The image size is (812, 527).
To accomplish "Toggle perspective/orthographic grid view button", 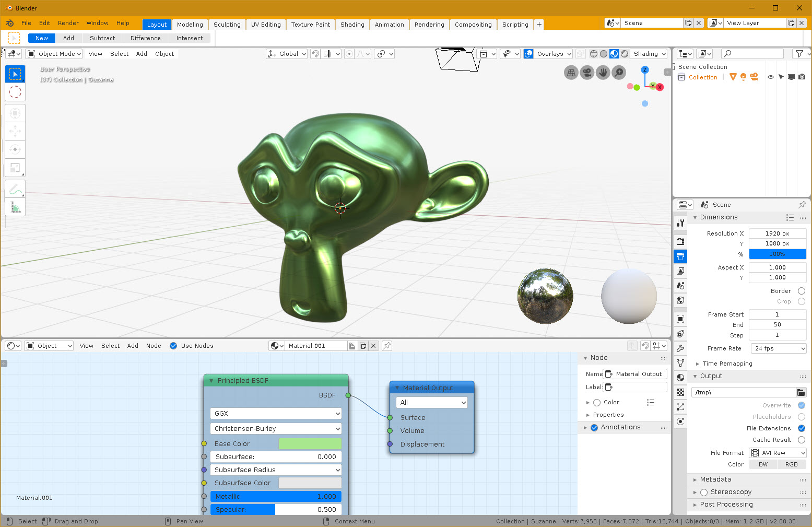I will [x=571, y=73].
